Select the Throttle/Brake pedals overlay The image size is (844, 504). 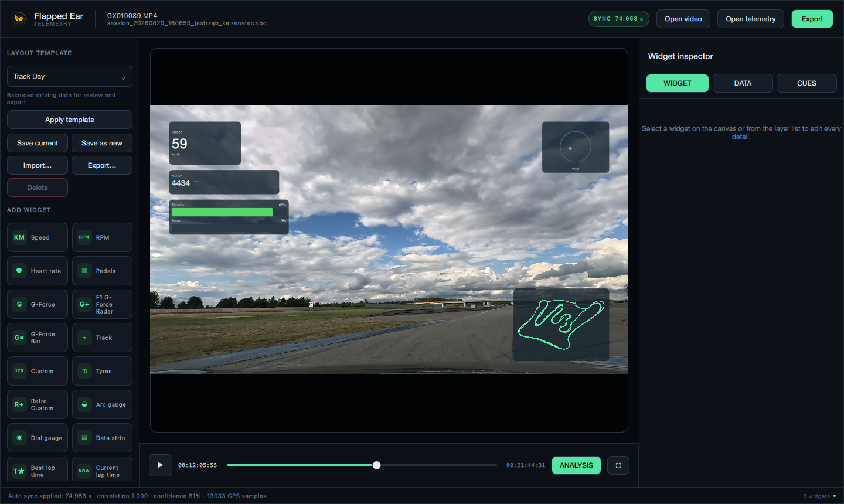point(229,217)
